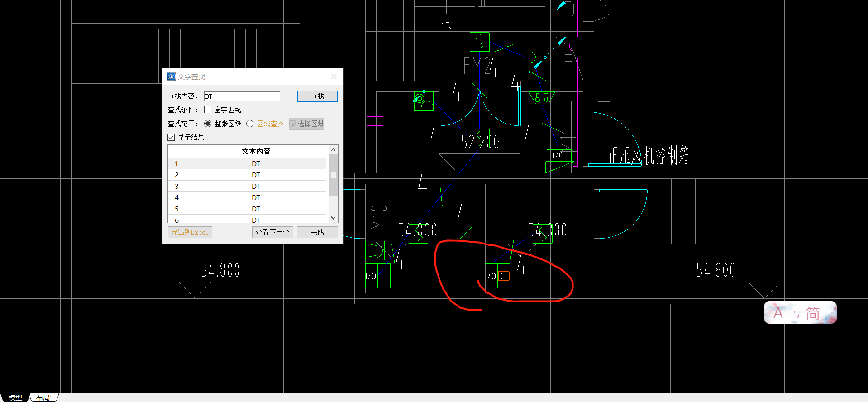Screen dimensions: 868x402
Task: Toggle the 显示结果 checkbox
Action: 171,137
